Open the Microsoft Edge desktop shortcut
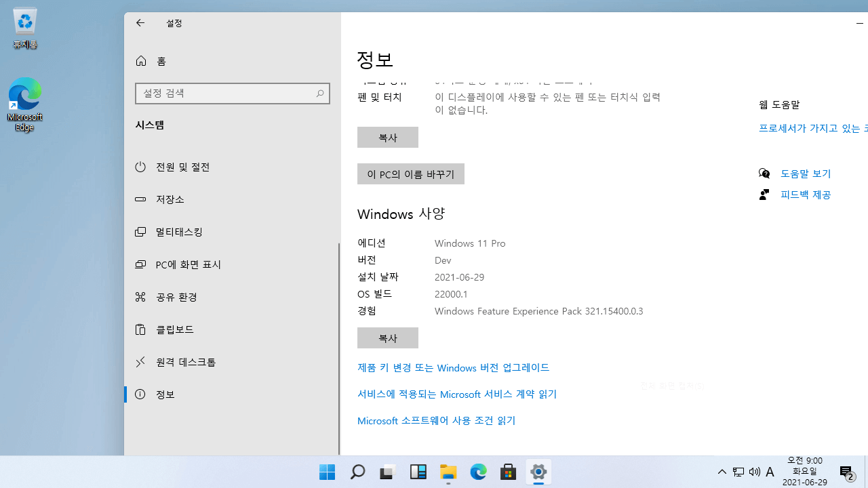The height and width of the screenshot is (488, 868). 25,104
